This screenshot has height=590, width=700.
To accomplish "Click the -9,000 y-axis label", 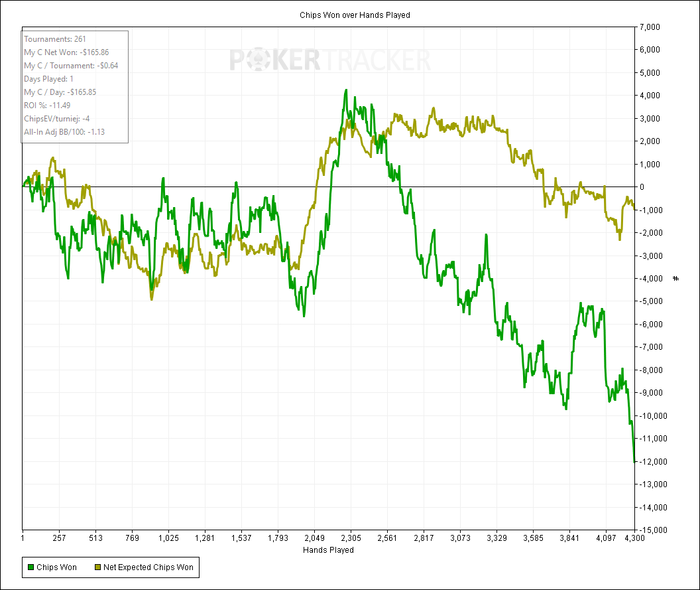I will (651, 393).
